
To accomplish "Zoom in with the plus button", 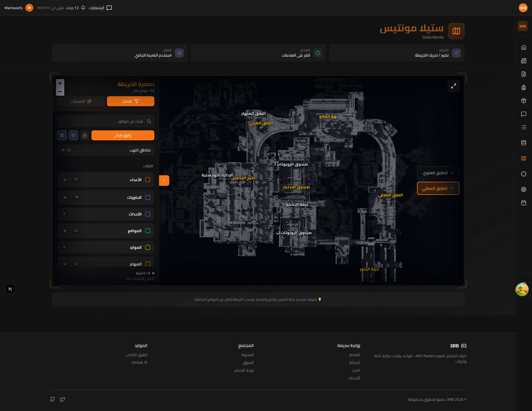I will point(60,83).
